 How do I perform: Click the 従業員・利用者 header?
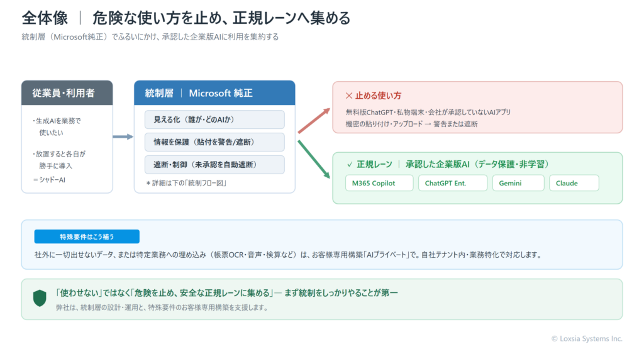point(67,93)
